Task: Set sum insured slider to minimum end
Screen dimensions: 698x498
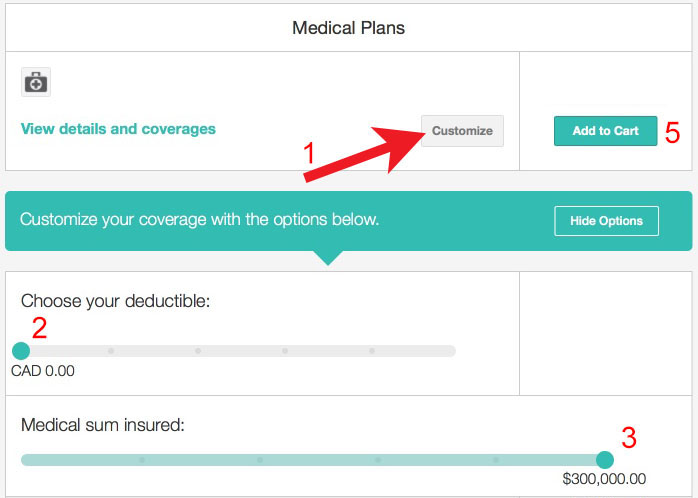Action: pyautogui.click(x=26, y=460)
